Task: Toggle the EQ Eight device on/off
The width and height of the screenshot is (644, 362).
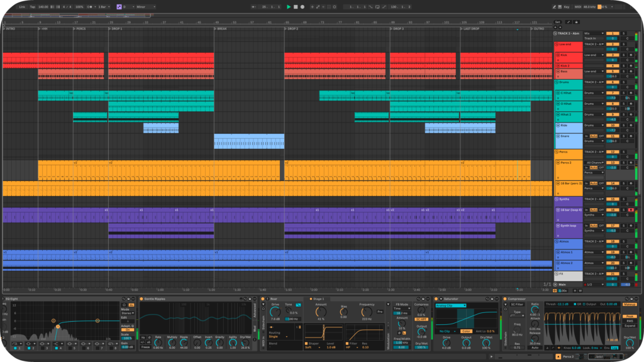Action: coord(4,299)
